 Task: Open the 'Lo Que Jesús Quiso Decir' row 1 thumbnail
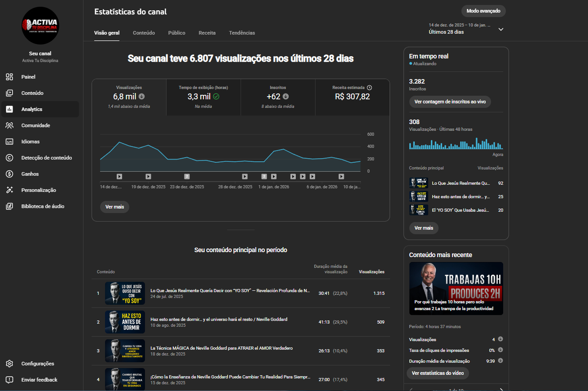coord(125,293)
